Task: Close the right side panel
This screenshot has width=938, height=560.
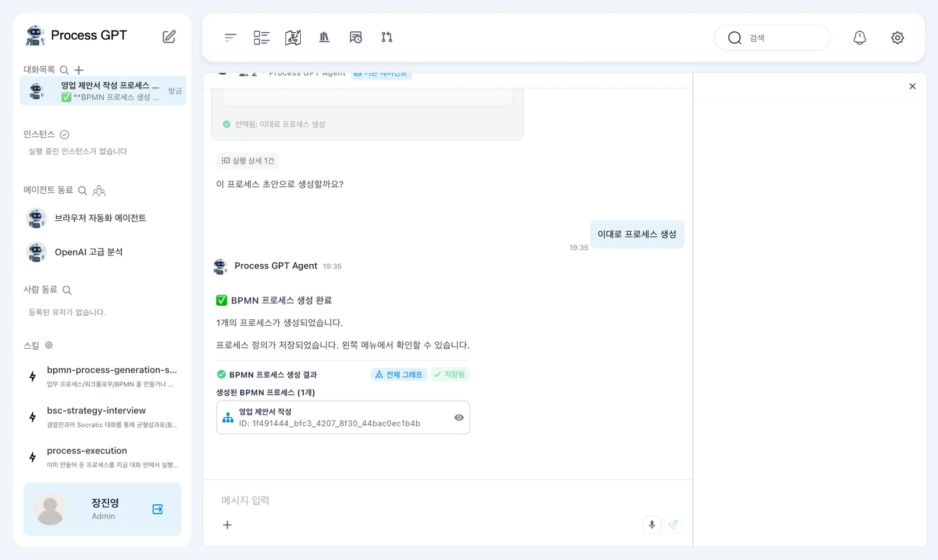Action: (912, 86)
